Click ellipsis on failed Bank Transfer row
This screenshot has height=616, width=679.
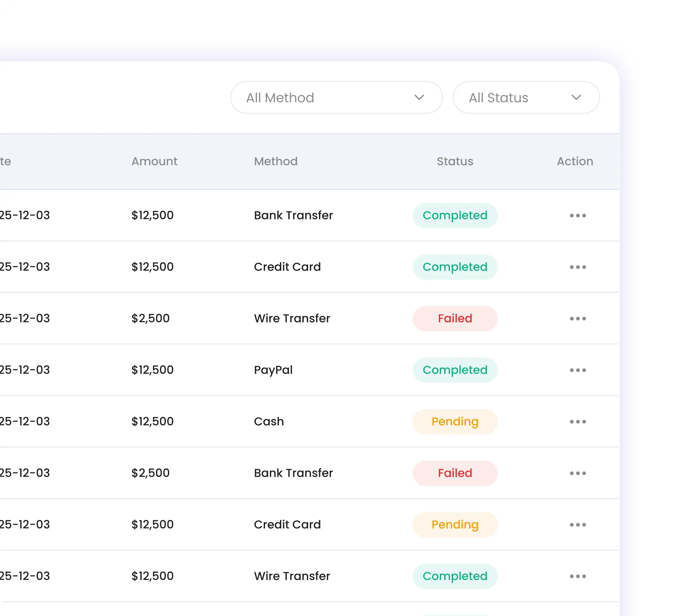coord(578,473)
